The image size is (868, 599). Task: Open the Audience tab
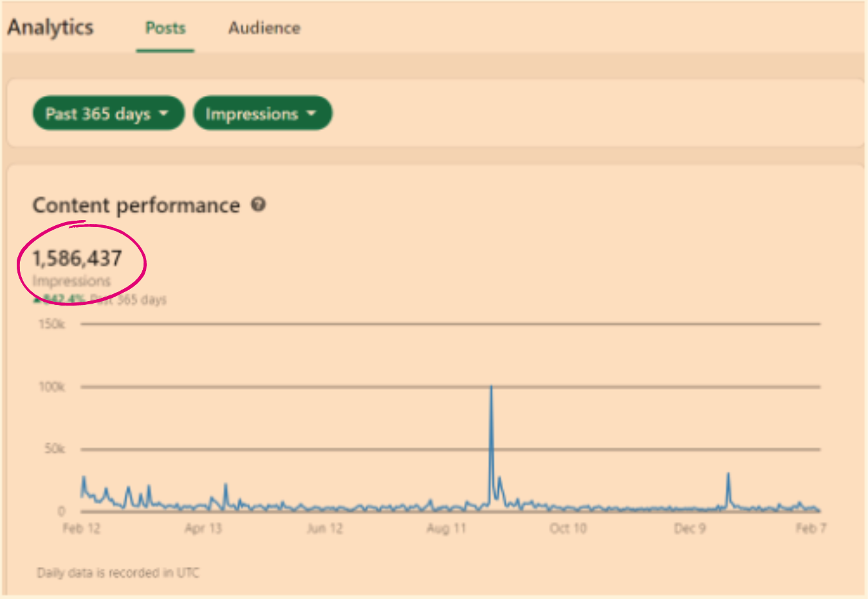pyautogui.click(x=264, y=28)
